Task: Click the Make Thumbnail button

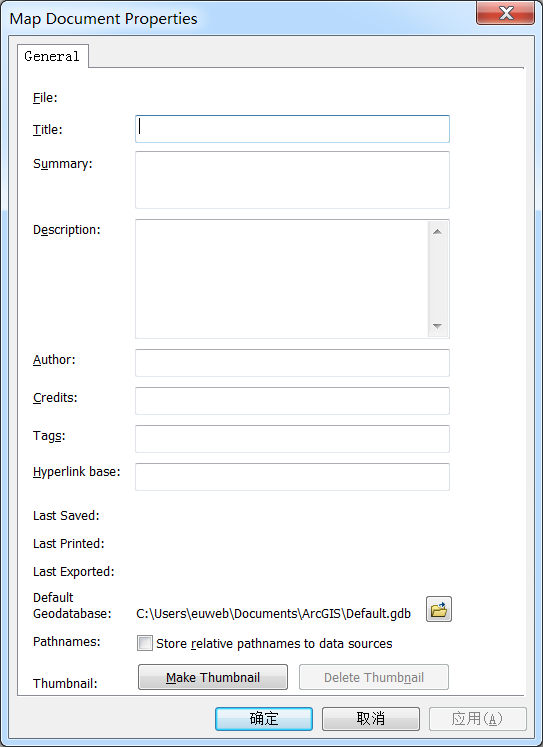Action: pyautogui.click(x=213, y=677)
